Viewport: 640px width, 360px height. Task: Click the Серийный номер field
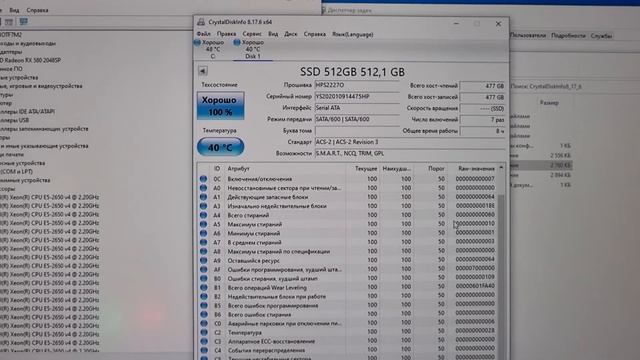(x=357, y=96)
